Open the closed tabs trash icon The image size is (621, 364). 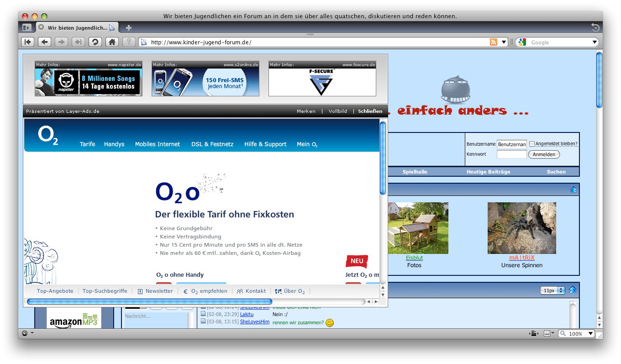pyautogui.click(x=595, y=27)
